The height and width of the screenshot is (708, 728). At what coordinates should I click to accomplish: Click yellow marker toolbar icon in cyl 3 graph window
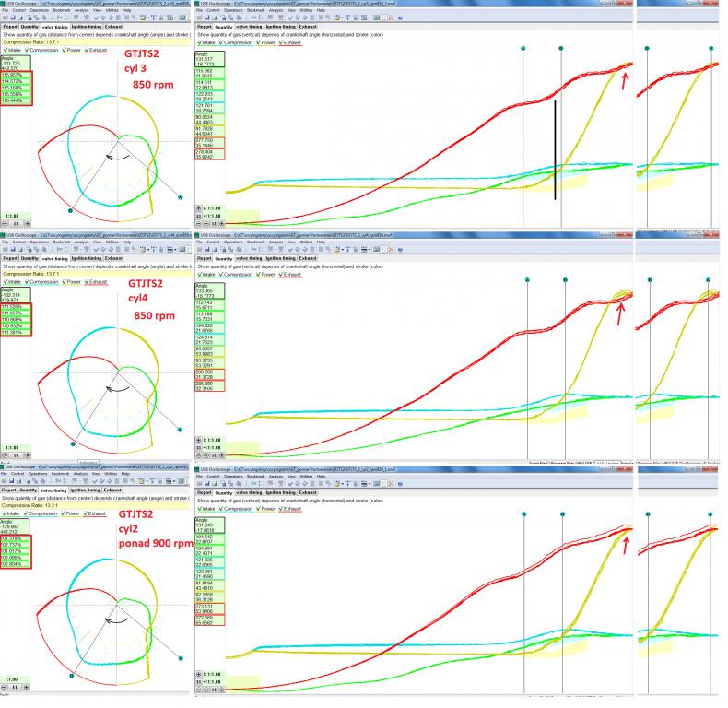point(337,18)
